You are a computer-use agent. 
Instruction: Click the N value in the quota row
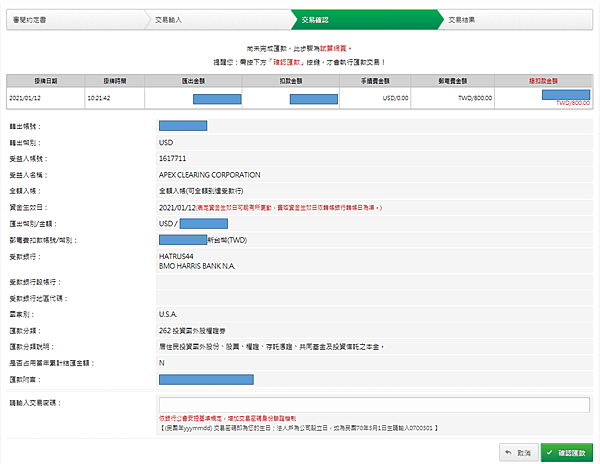tap(161, 363)
